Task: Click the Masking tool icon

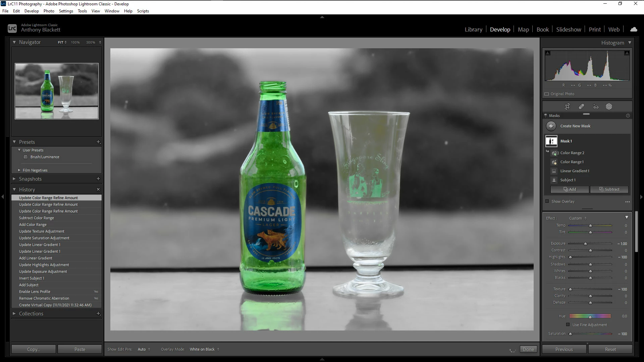Action: (609, 107)
